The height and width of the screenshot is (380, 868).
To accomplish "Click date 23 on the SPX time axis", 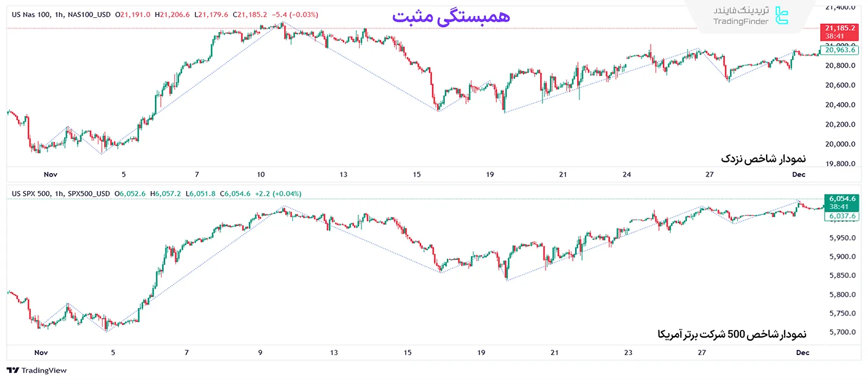I will [x=628, y=352].
